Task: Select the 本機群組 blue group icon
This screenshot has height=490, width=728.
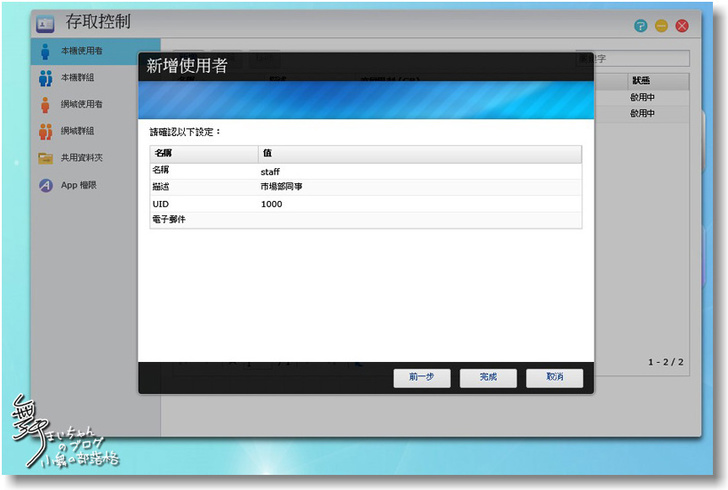Action: click(x=46, y=78)
